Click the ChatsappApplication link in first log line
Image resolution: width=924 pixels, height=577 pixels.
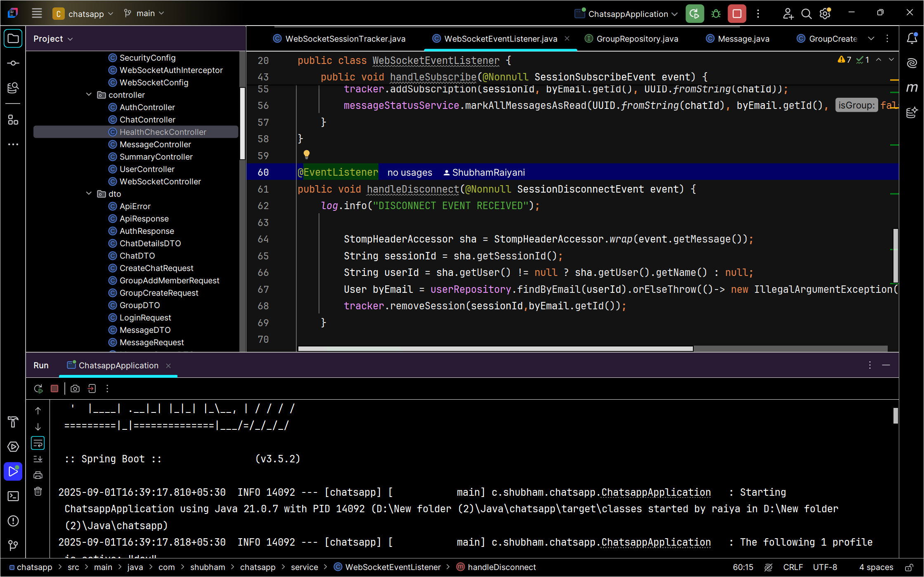point(656,492)
